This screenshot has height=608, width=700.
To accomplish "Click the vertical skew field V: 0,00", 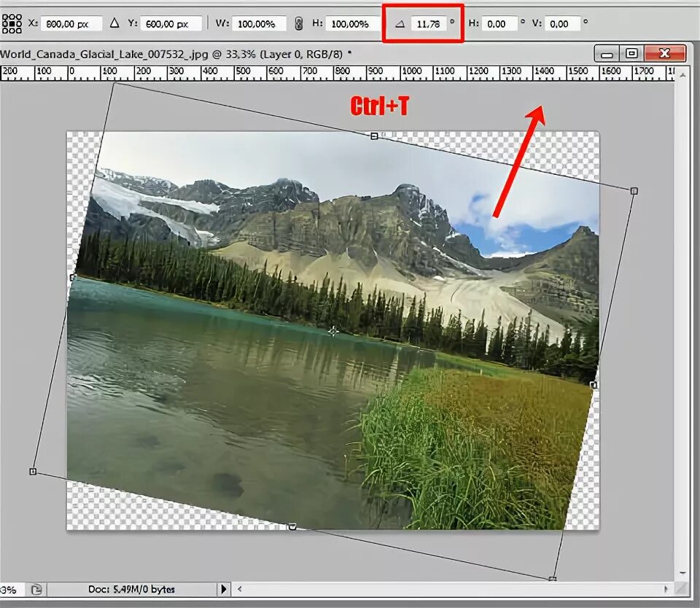I will (x=562, y=23).
